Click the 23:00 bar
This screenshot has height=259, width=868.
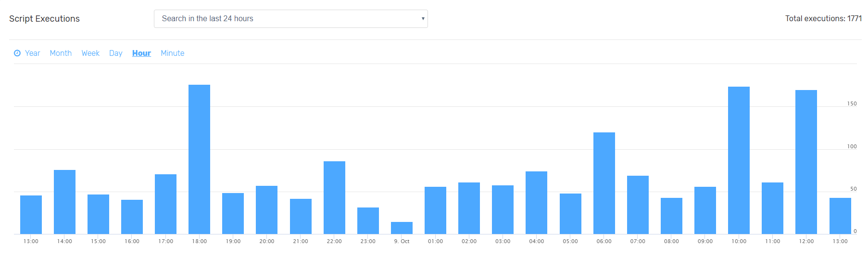point(368,220)
